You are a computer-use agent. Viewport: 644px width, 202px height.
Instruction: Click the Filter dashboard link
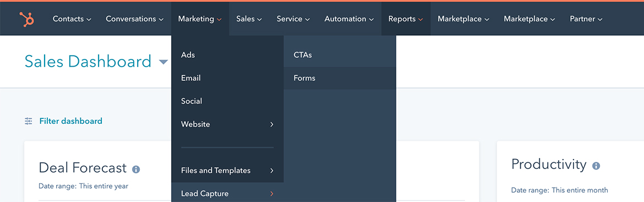click(70, 121)
